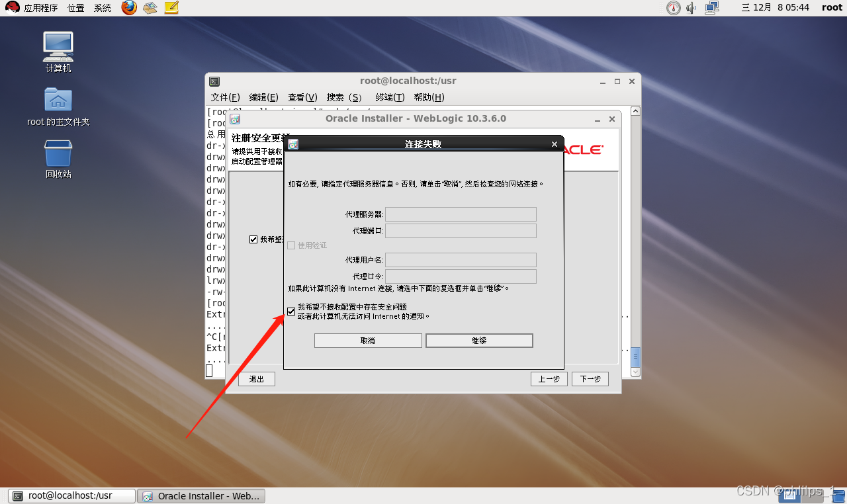Click the root user menu

pos(832,8)
